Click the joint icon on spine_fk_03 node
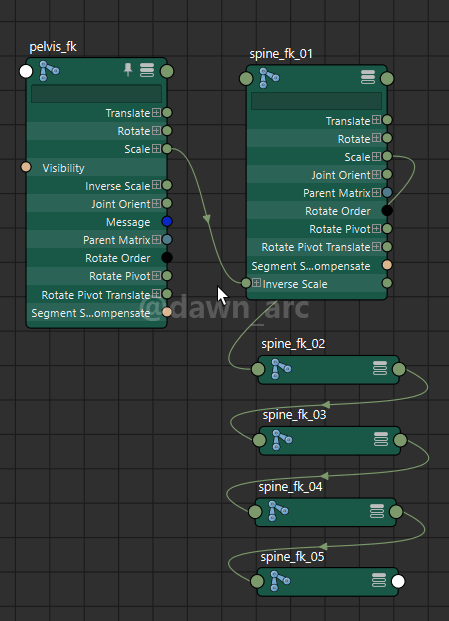 [282, 440]
